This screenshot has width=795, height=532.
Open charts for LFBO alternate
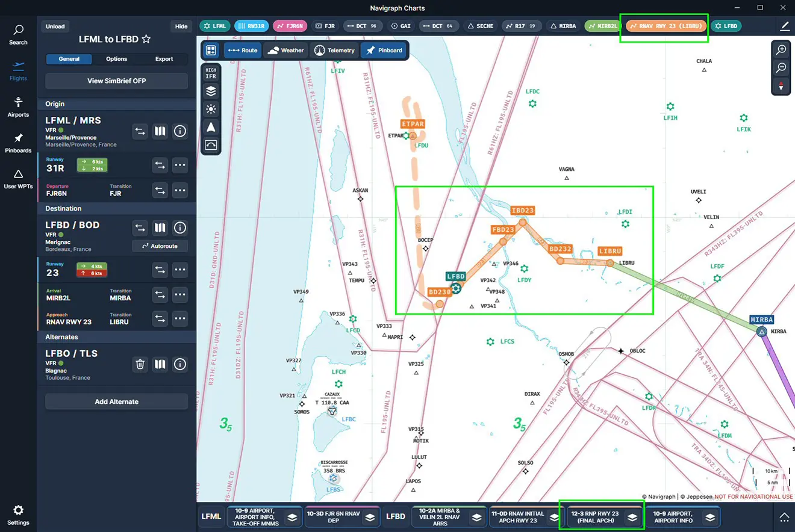coord(160,363)
